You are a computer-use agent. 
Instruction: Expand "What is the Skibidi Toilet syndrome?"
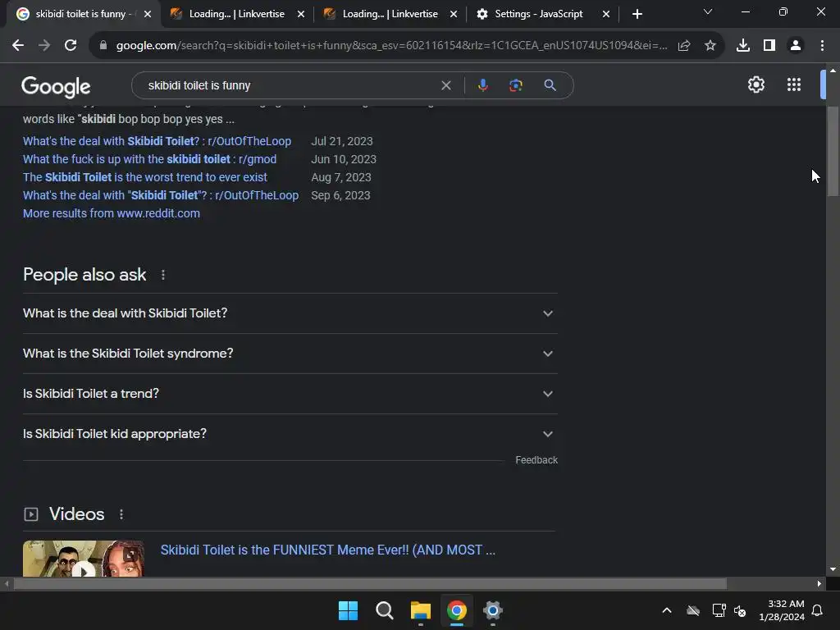(x=290, y=354)
